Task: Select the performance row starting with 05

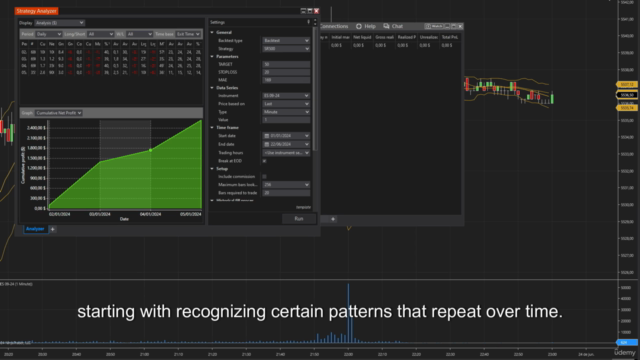Action: pos(111,72)
